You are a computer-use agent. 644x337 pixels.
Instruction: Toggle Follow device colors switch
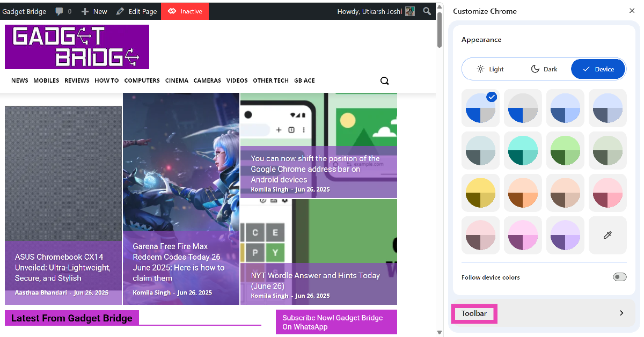pos(619,277)
